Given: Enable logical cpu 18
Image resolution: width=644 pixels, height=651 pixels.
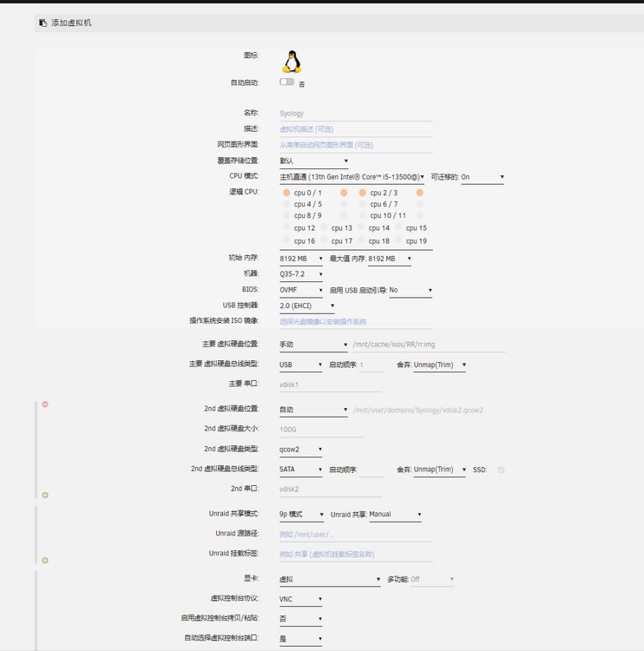Looking at the screenshot, I should coord(361,240).
